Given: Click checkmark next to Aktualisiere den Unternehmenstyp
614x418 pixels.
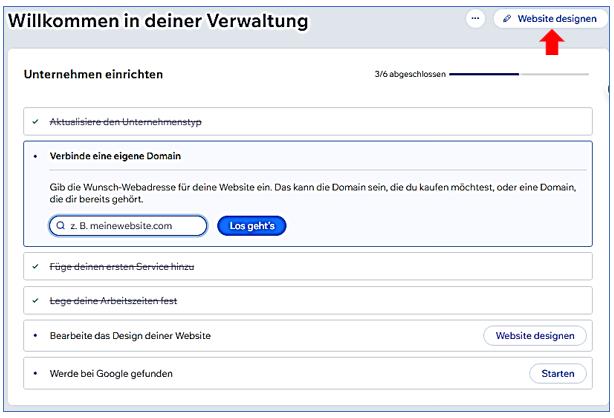Looking at the screenshot, I should 36,122.
